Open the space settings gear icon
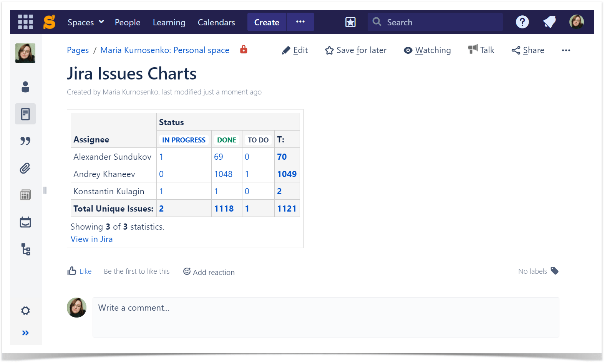The height and width of the screenshot is (364, 607). point(25,311)
